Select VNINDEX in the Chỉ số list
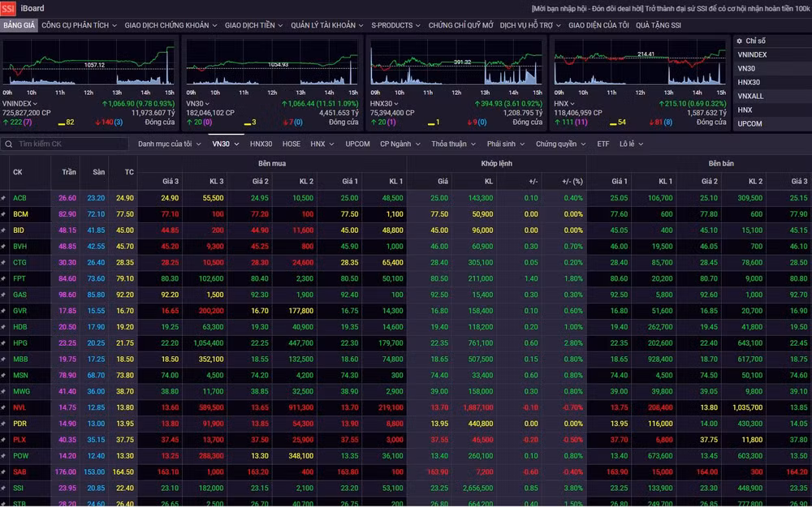This screenshot has height=508, width=812. 752,55
